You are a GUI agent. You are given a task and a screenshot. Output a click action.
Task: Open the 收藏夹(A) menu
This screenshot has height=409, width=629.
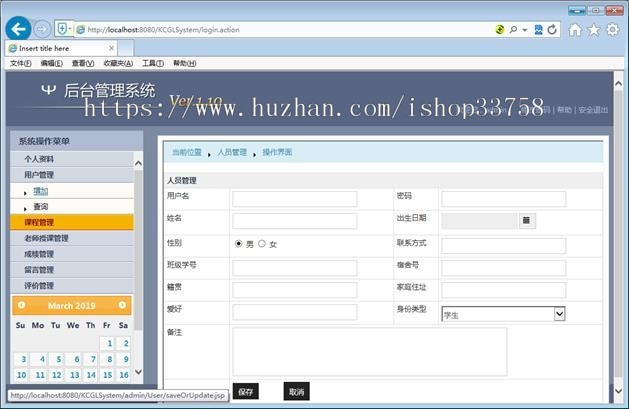(x=118, y=63)
